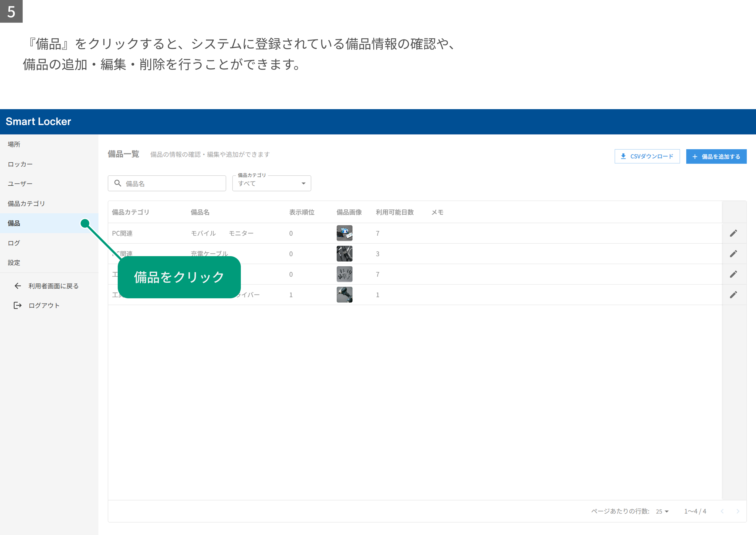The width and height of the screenshot is (756, 535).
Task: Click 備品を追加する button
Action: [716, 156]
